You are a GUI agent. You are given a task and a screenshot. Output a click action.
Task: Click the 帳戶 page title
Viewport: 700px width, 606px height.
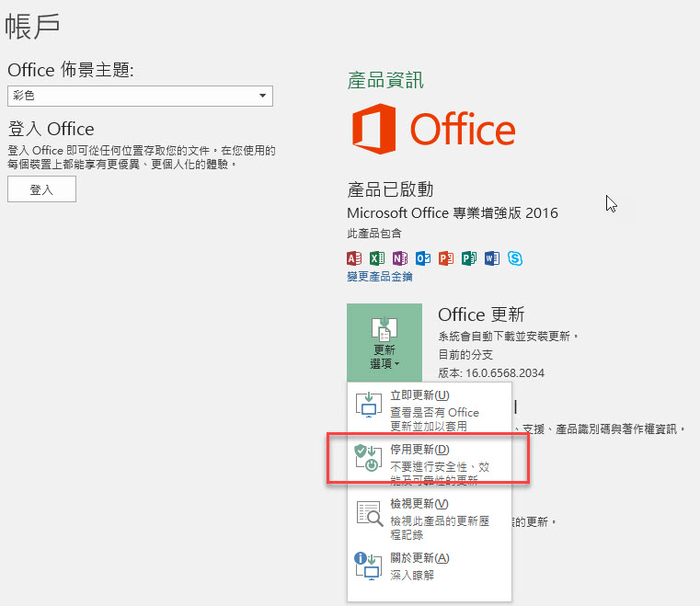pyautogui.click(x=32, y=27)
